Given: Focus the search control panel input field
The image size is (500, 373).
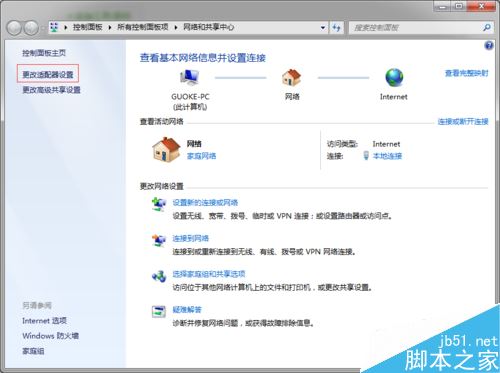Looking at the screenshot, I should point(417,28).
